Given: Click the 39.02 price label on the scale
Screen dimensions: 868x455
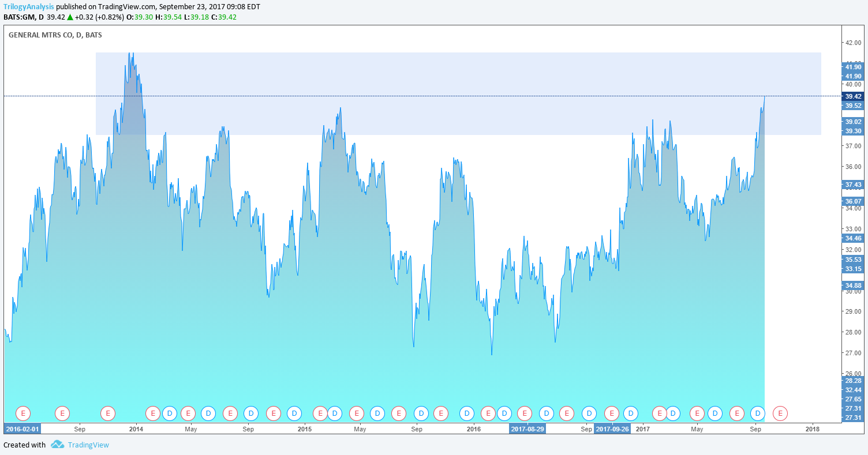Looking at the screenshot, I should 853,122.
